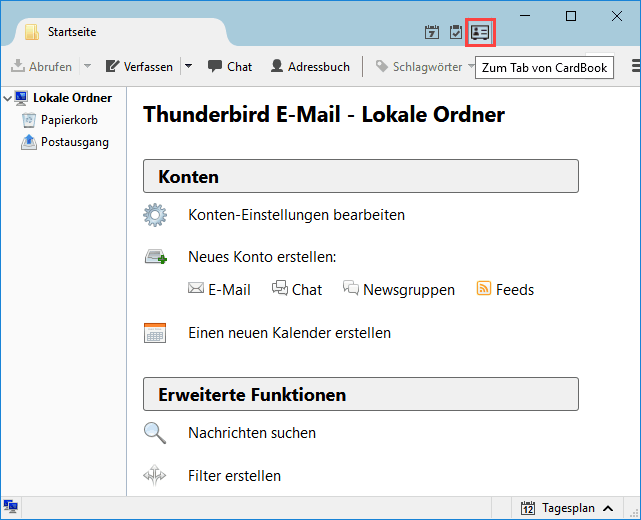Open Adressbuch from the toolbar

point(310,66)
